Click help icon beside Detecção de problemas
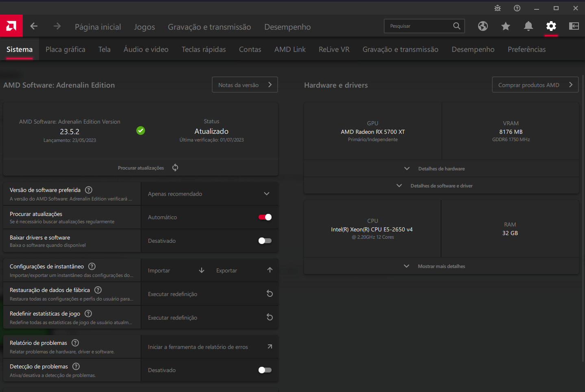The image size is (585, 392). [x=76, y=366]
